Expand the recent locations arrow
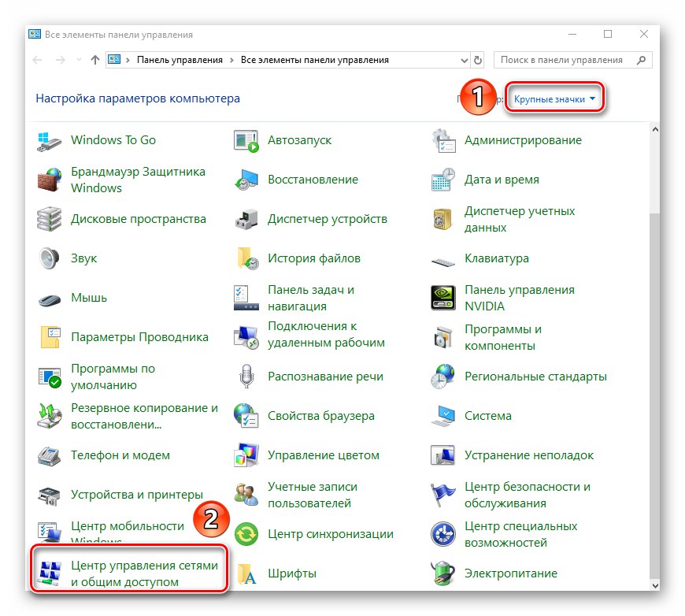 tap(79, 60)
